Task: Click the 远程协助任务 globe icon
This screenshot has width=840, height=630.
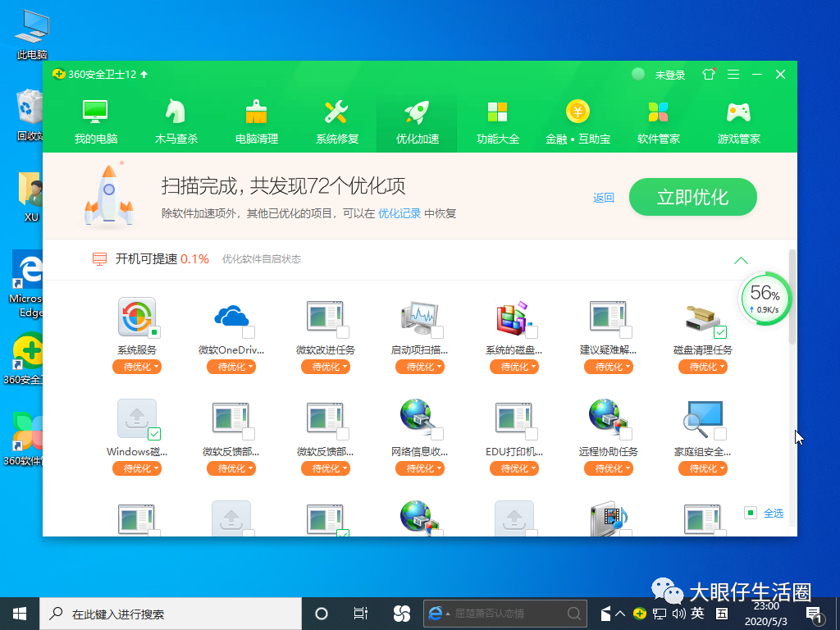Action: click(606, 416)
